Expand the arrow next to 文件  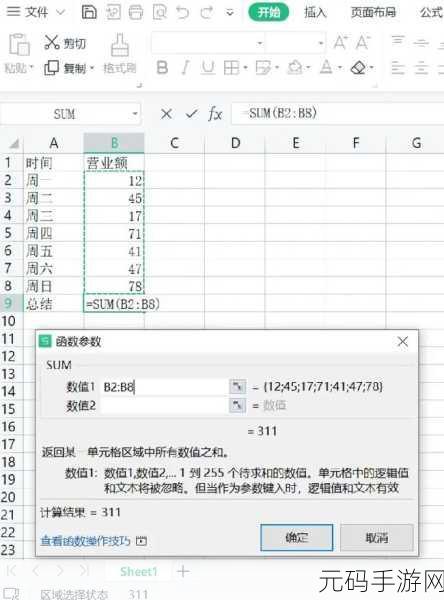pyautogui.click(x=60, y=12)
